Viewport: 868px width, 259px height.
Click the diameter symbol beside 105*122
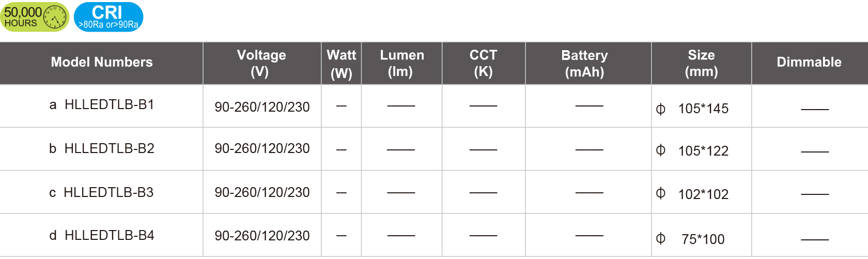coord(660,150)
